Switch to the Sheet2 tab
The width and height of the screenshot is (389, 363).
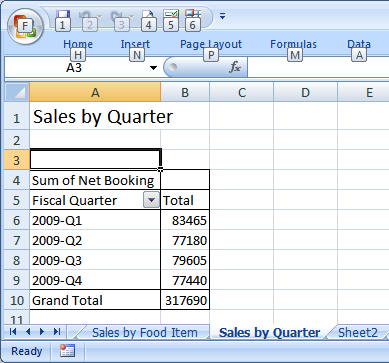click(x=358, y=332)
